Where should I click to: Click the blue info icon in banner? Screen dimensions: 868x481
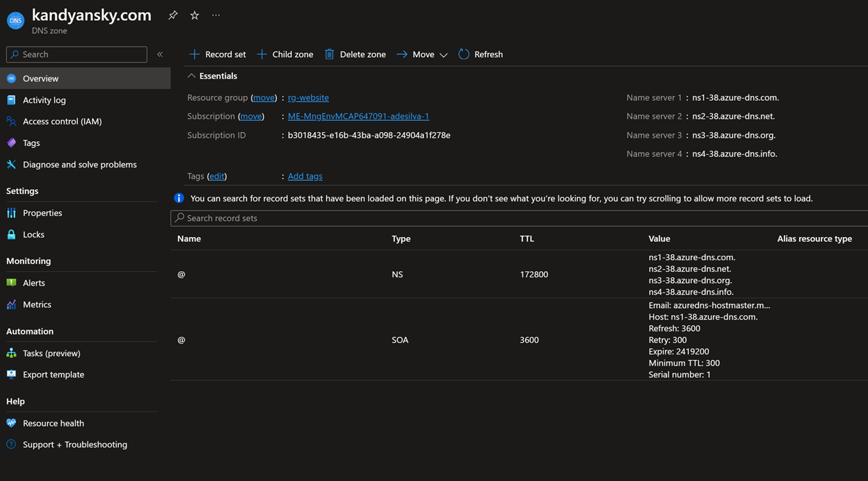coord(179,198)
